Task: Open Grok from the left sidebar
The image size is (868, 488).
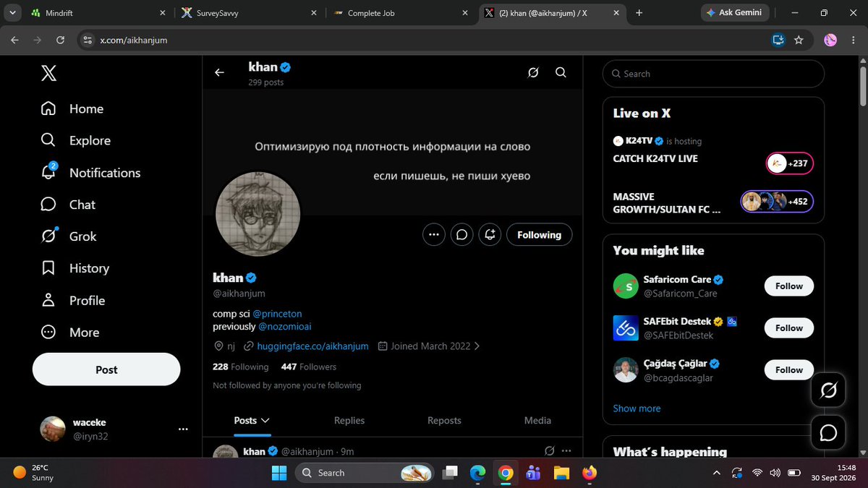Action: point(69,236)
